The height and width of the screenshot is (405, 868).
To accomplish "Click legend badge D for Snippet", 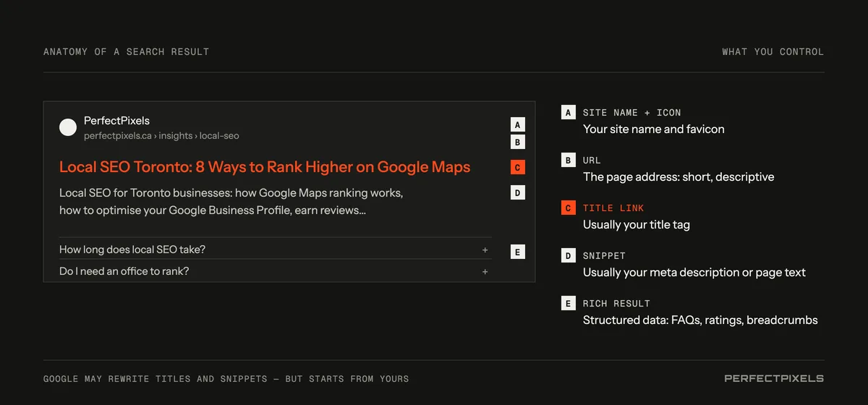I will (569, 255).
